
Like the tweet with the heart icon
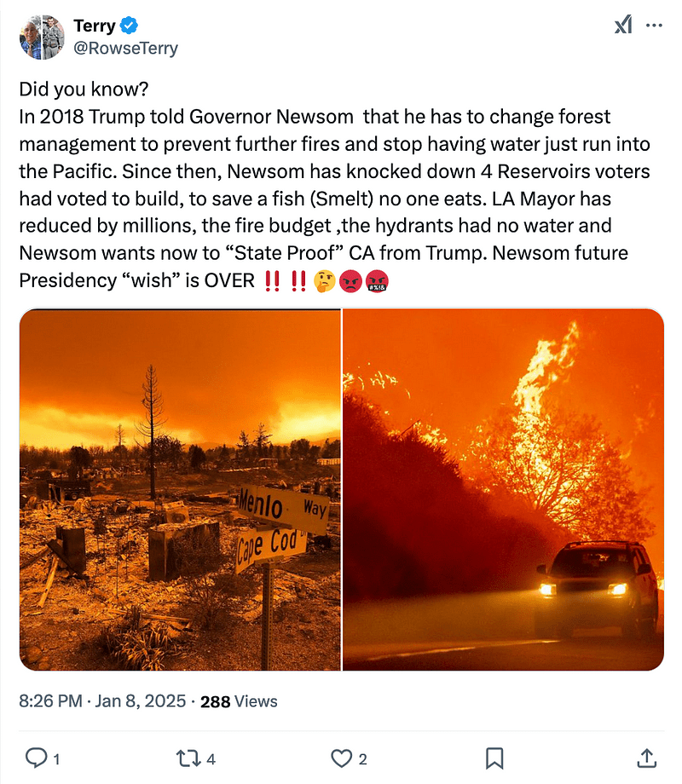pyautogui.click(x=342, y=758)
